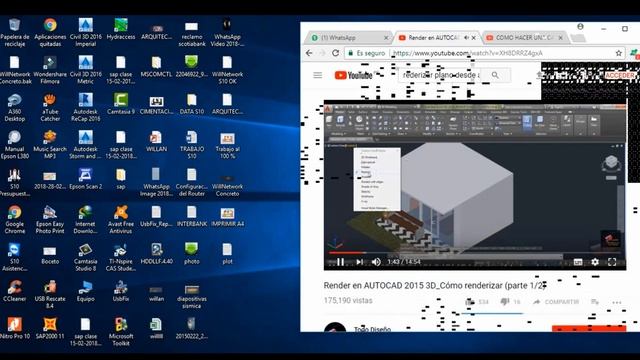Open A360 Desktop icon

coord(15,107)
